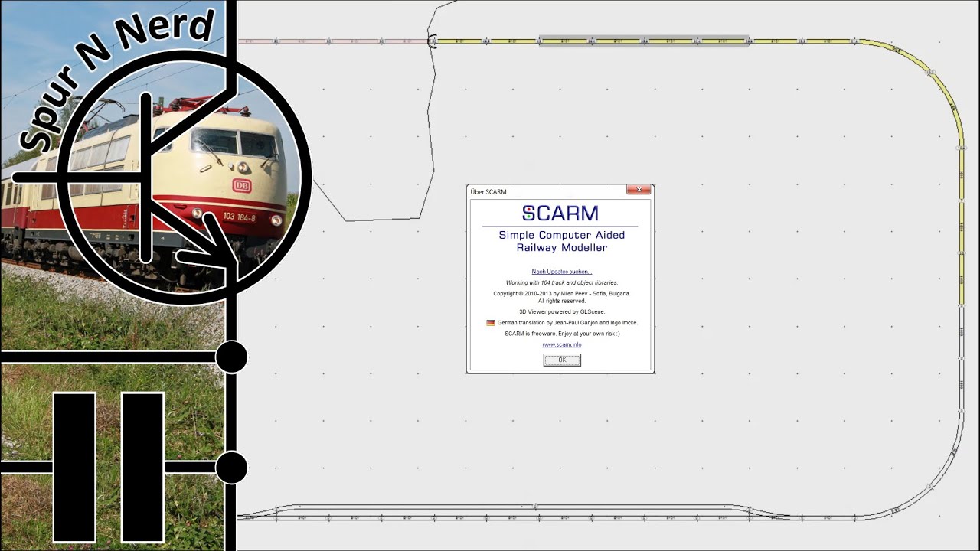Click the SCARM logo in the dialog
The width and height of the screenshot is (980, 551).
pos(560,213)
